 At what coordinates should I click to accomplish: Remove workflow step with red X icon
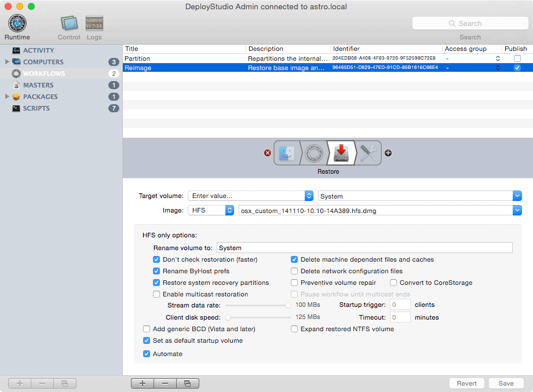click(268, 153)
